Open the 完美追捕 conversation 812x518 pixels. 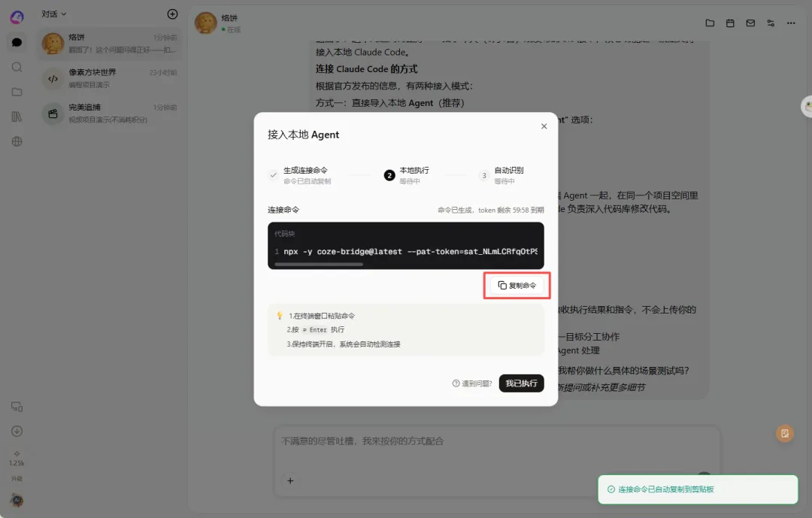109,113
